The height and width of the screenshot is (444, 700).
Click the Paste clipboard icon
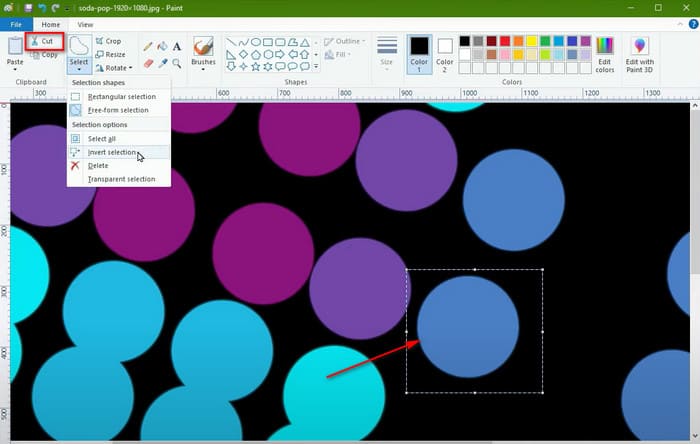(15, 46)
